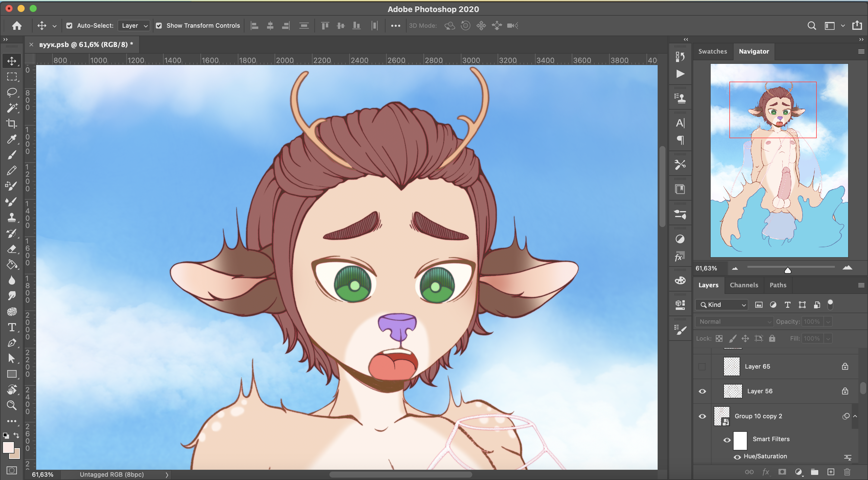Switch to the Channels tab

click(x=744, y=285)
